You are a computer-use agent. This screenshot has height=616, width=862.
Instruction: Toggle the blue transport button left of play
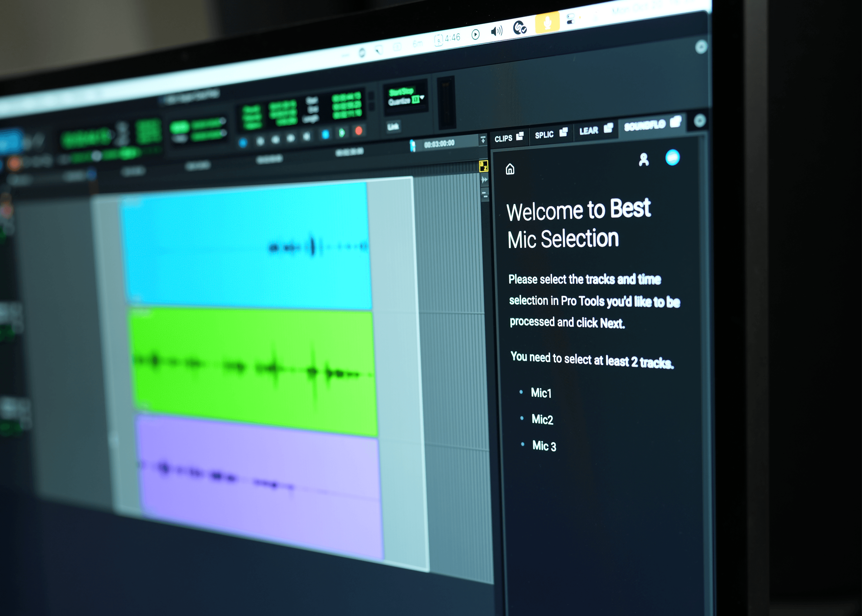325,134
